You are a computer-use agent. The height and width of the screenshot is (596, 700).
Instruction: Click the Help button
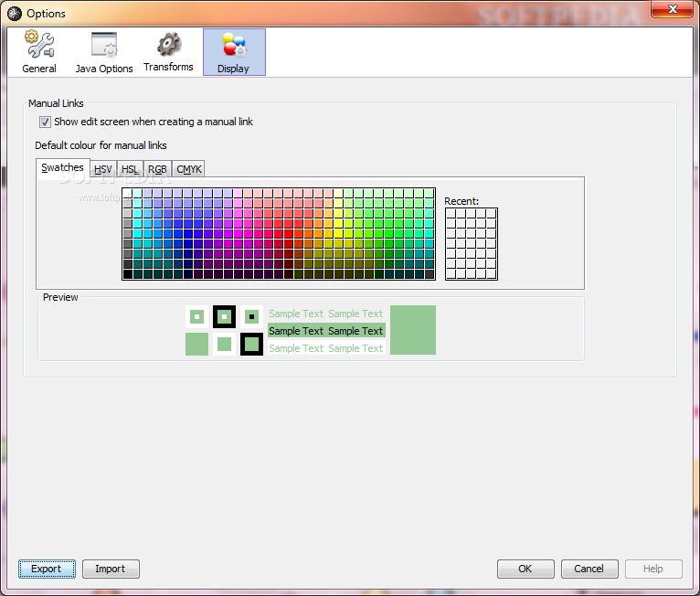coord(653,569)
